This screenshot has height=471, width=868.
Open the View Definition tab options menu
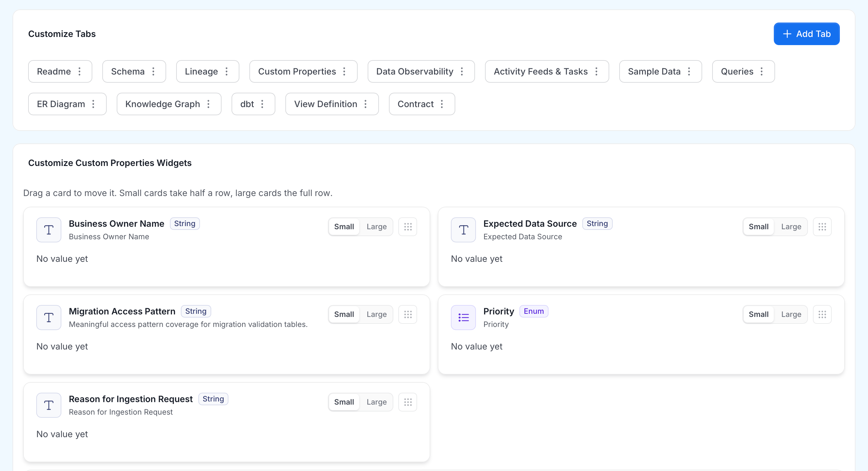click(365, 104)
